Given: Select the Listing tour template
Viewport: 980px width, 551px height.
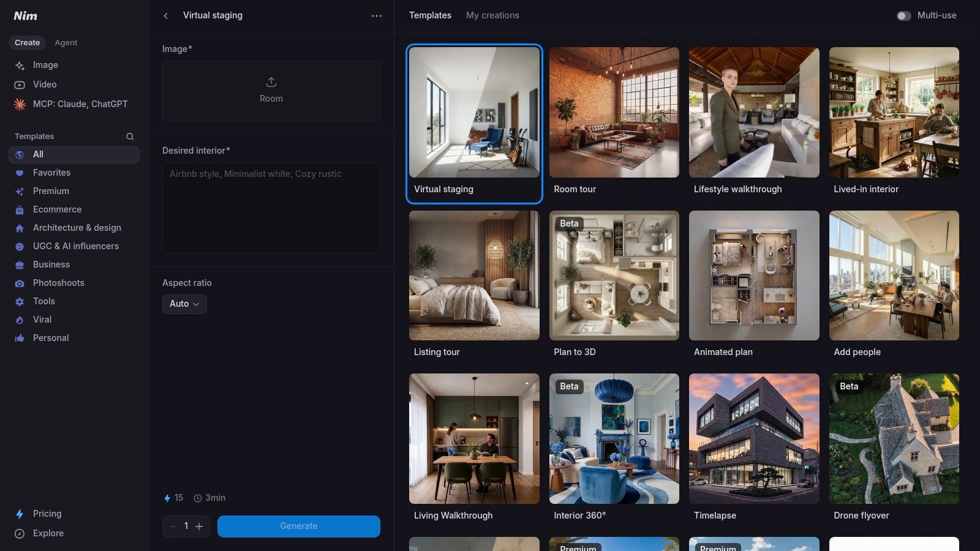Looking at the screenshot, I should 475,275.
